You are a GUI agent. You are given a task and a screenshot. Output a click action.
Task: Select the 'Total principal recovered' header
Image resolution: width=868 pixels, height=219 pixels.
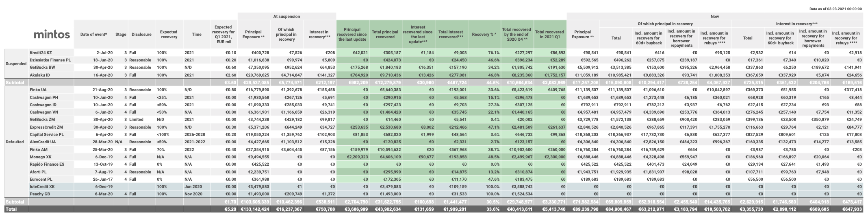click(385, 35)
